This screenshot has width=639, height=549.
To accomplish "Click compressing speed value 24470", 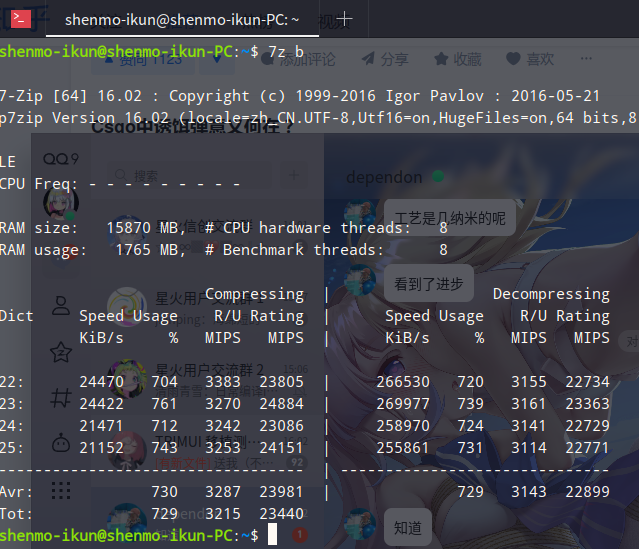I will click(101, 382).
